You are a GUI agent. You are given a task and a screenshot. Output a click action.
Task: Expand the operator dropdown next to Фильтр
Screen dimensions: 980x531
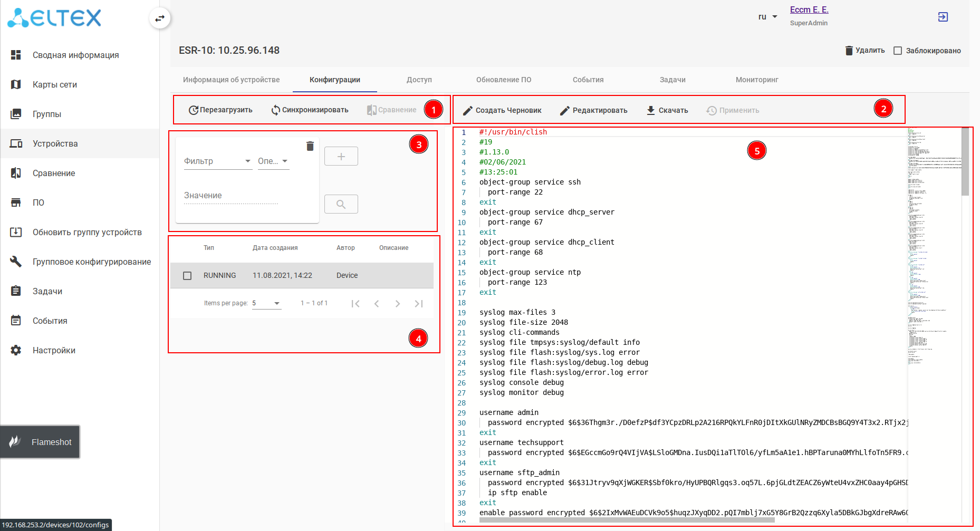pyautogui.click(x=273, y=161)
